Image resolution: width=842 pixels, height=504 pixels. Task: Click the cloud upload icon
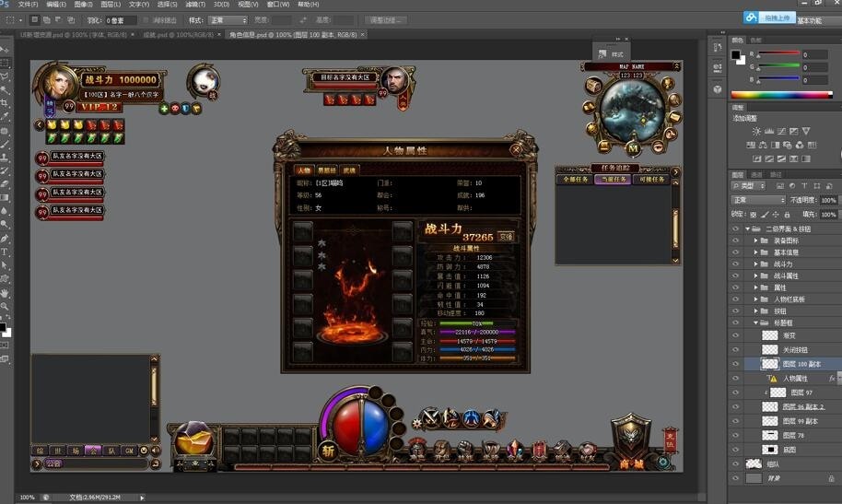(x=751, y=18)
